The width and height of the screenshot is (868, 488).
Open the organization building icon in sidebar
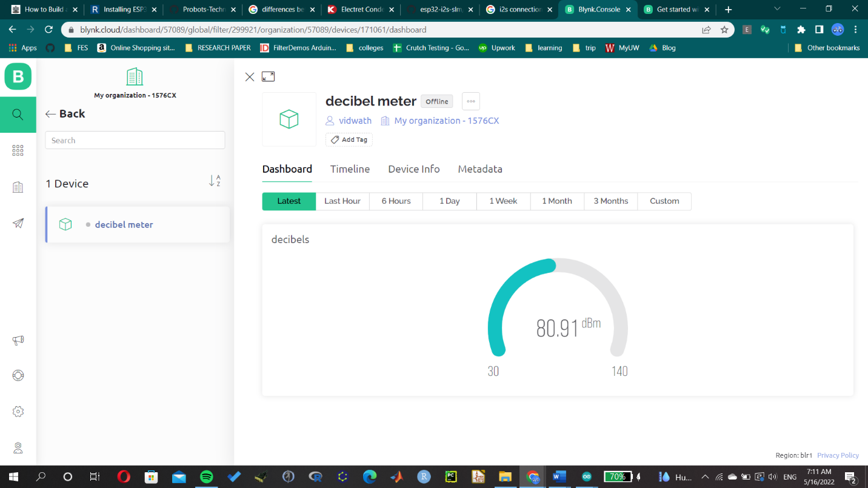pyautogui.click(x=18, y=187)
